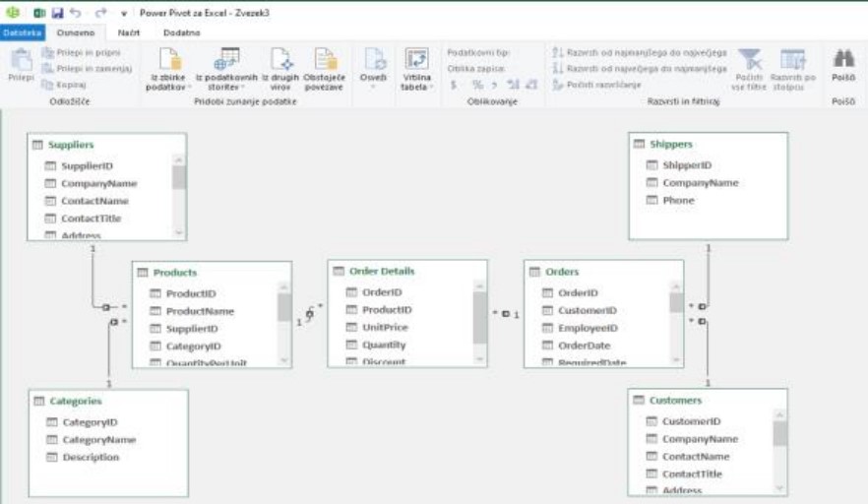Select SupplierID in Suppliers table
This screenshot has height=504, width=868.
[x=87, y=165]
